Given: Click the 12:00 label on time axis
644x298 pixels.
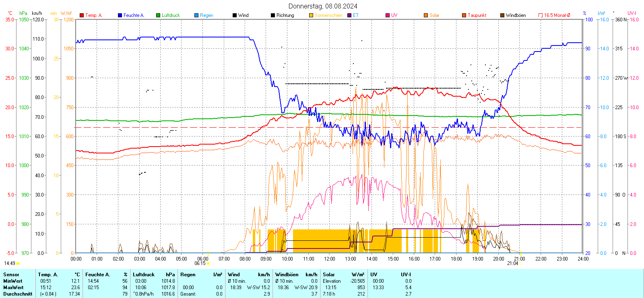Looking at the screenshot, I should click(x=330, y=259).
